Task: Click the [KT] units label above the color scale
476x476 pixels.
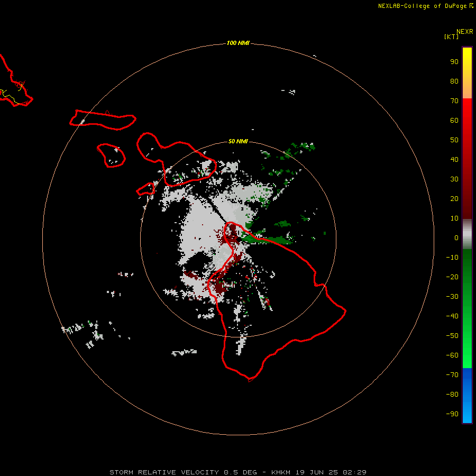Action: click(x=451, y=36)
